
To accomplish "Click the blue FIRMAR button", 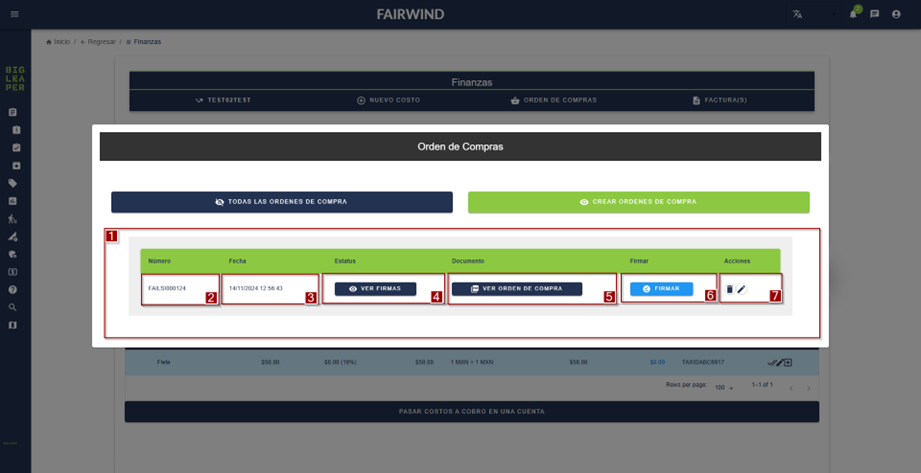I will [661, 289].
